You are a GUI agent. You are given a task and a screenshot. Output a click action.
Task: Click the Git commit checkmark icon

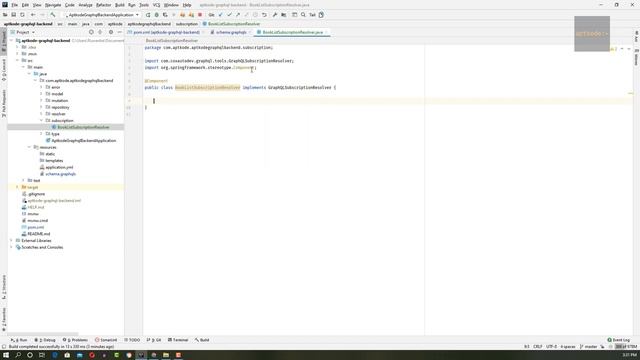pos(229,15)
